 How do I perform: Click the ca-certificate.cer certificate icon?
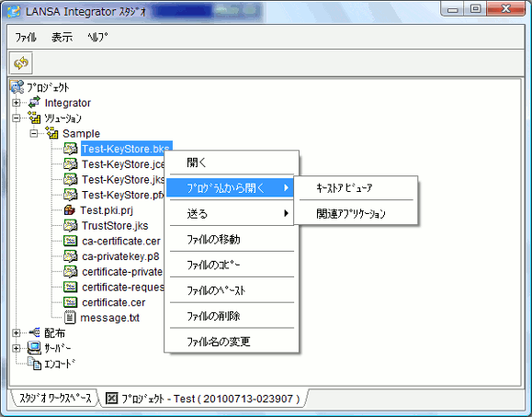click(x=70, y=241)
